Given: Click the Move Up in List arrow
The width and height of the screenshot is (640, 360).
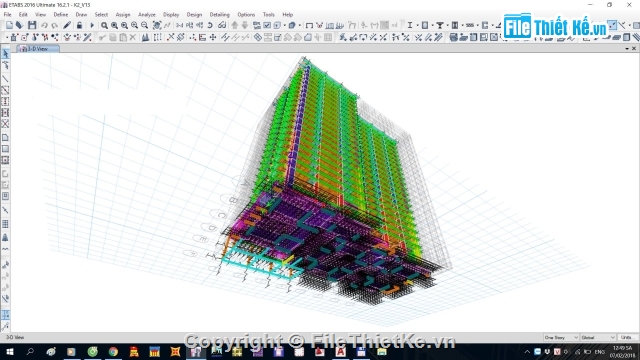Looking at the screenshot, I should [x=235, y=25].
